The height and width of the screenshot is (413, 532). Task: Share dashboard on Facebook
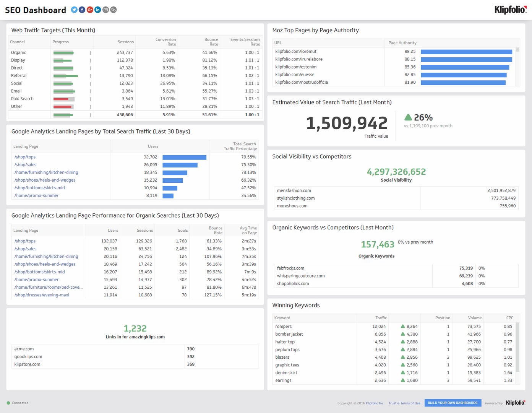82,10
